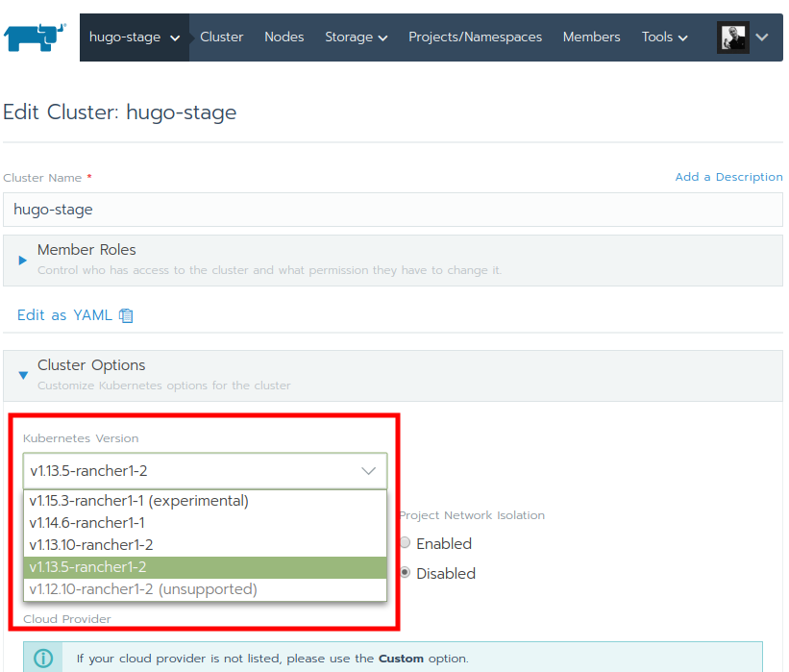The height and width of the screenshot is (672, 789).
Task: Open the user menu chevron beside avatar
Action: 762,37
